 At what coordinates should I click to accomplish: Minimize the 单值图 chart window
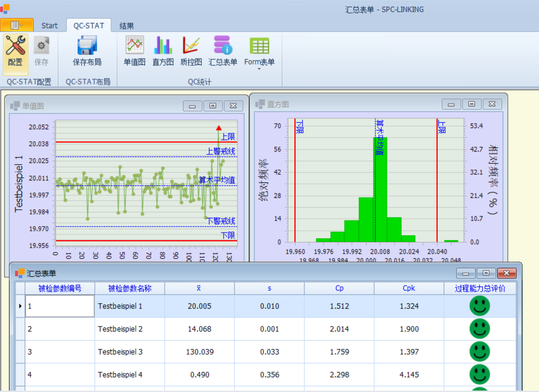click(x=192, y=106)
